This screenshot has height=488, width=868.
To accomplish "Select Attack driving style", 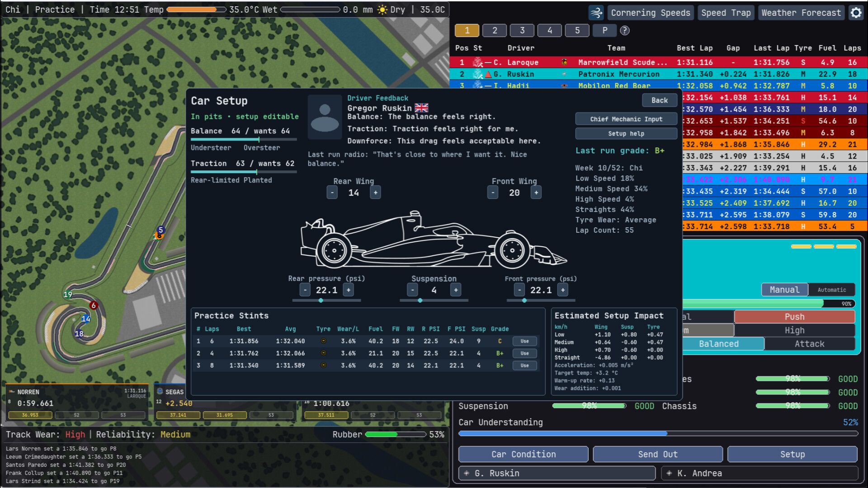I will 810,344.
